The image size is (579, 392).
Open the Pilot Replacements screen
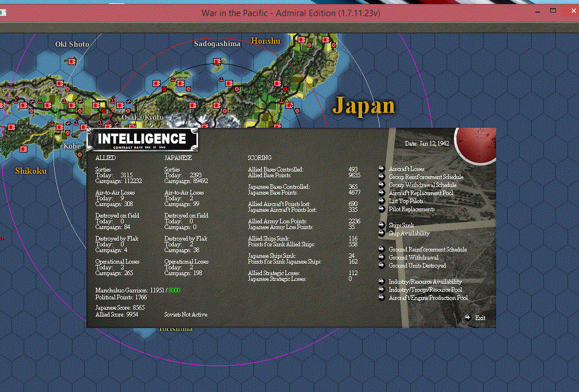412,210
